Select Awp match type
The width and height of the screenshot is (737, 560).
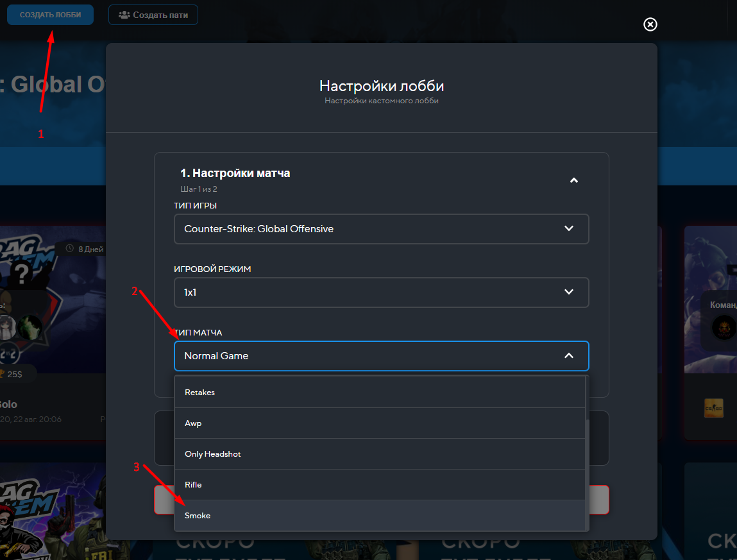click(x=380, y=423)
